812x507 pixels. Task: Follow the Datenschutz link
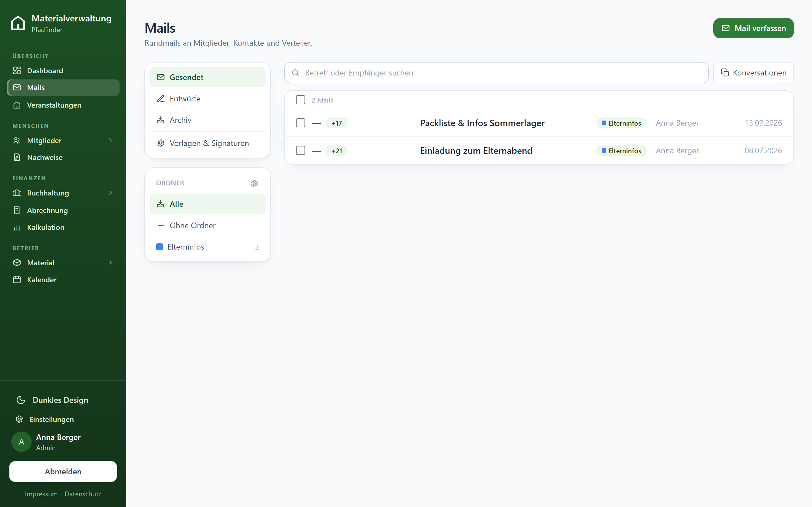tap(83, 494)
